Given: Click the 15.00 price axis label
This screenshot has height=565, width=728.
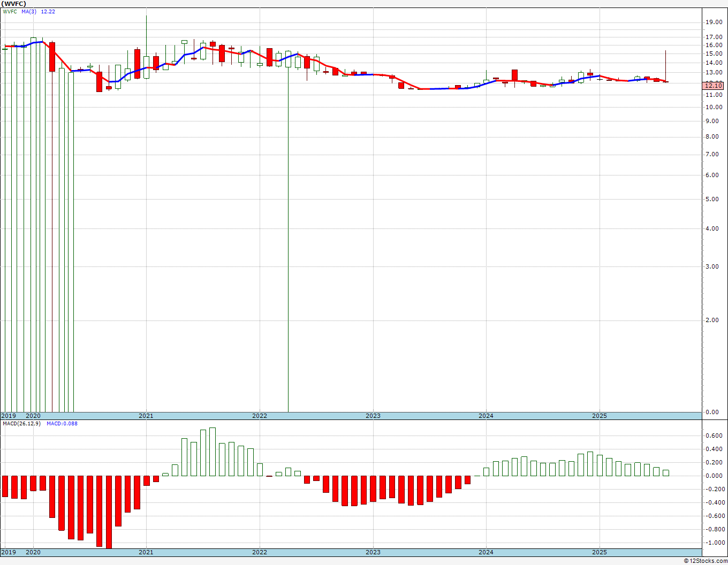Looking at the screenshot, I should (714, 54).
